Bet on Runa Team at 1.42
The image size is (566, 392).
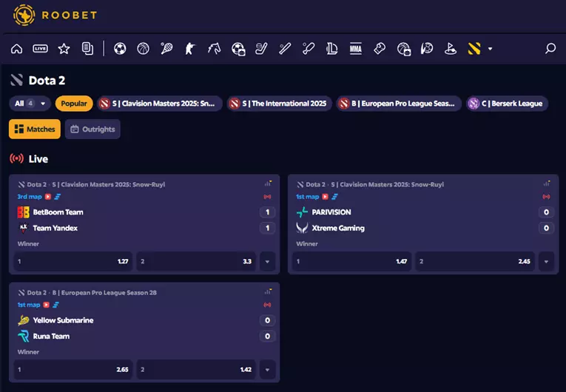(196, 369)
